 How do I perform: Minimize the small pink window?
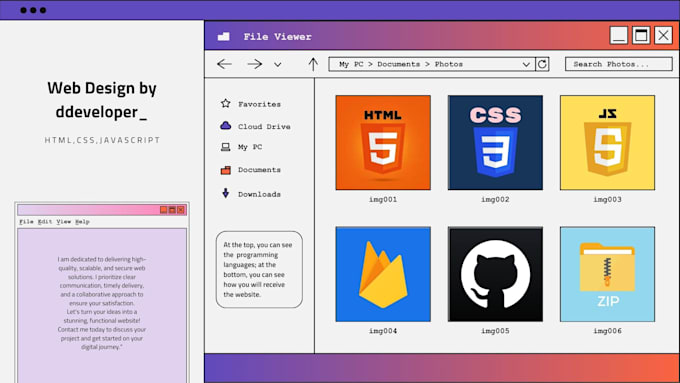(163, 210)
